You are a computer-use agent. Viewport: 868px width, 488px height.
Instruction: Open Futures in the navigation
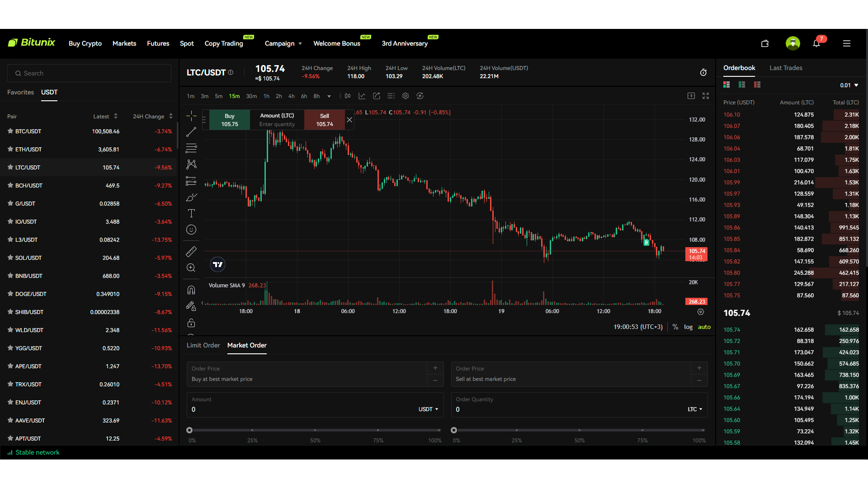158,43
